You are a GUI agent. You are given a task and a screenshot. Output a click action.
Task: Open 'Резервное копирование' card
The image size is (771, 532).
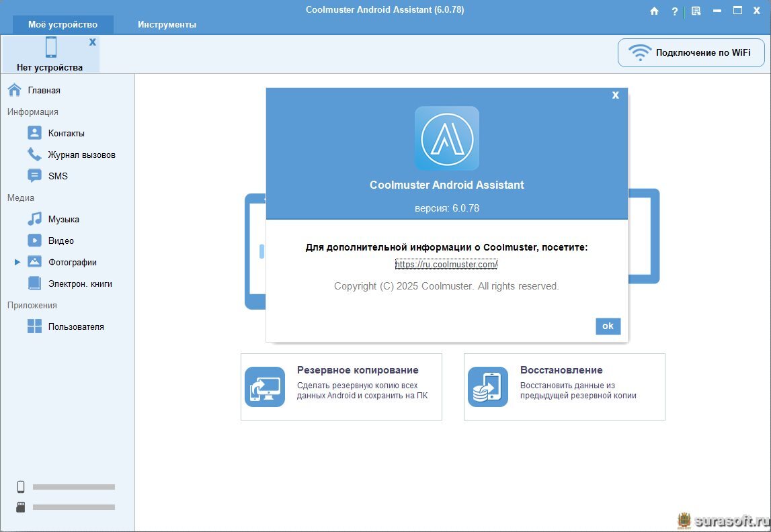coord(341,387)
